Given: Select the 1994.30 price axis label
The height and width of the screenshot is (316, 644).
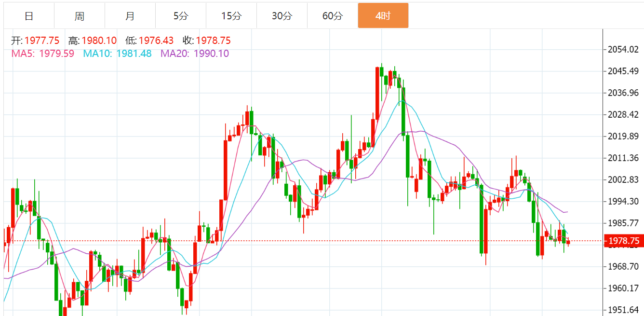Looking at the screenshot, I should [x=624, y=202].
